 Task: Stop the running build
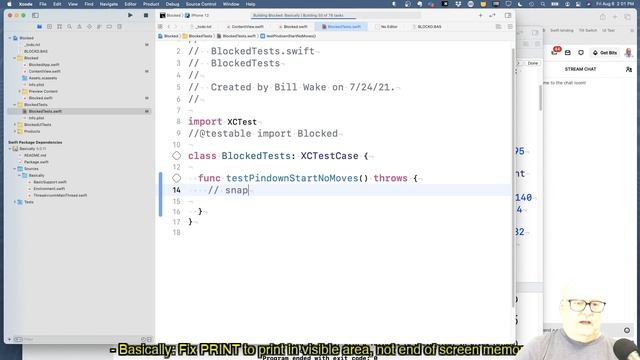pyautogui.click(x=146, y=15)
